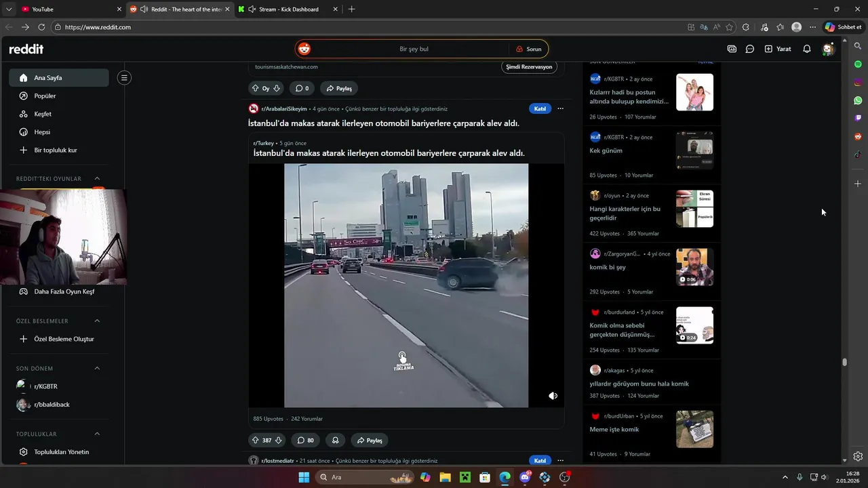Open Windows Start menu
The width and height of the screenshot is (868, 488).
point(304,477)
